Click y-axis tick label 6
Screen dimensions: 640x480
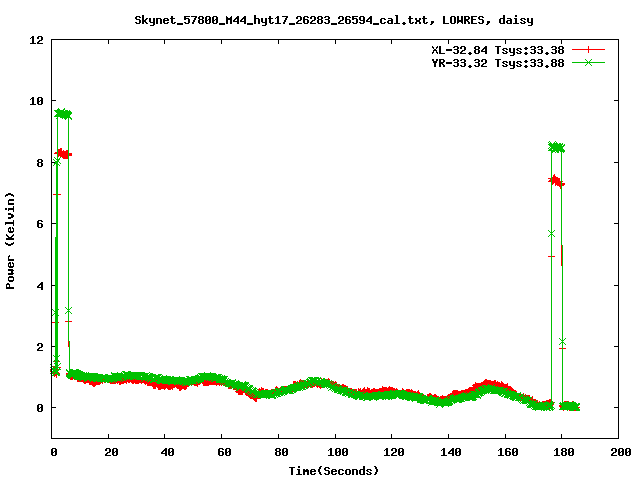pyautogui.click(x=40, y=224)
